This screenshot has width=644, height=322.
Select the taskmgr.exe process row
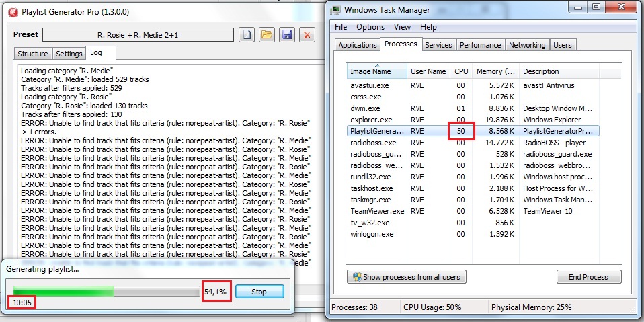point(473,200)
